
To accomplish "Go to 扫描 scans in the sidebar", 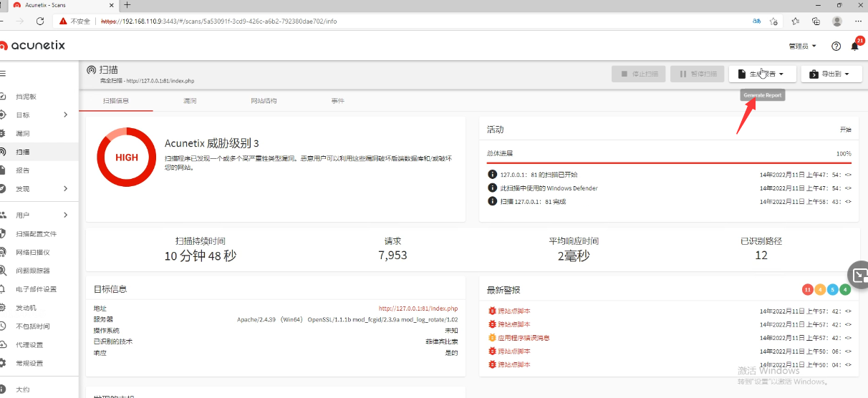I will coord(23,152).
